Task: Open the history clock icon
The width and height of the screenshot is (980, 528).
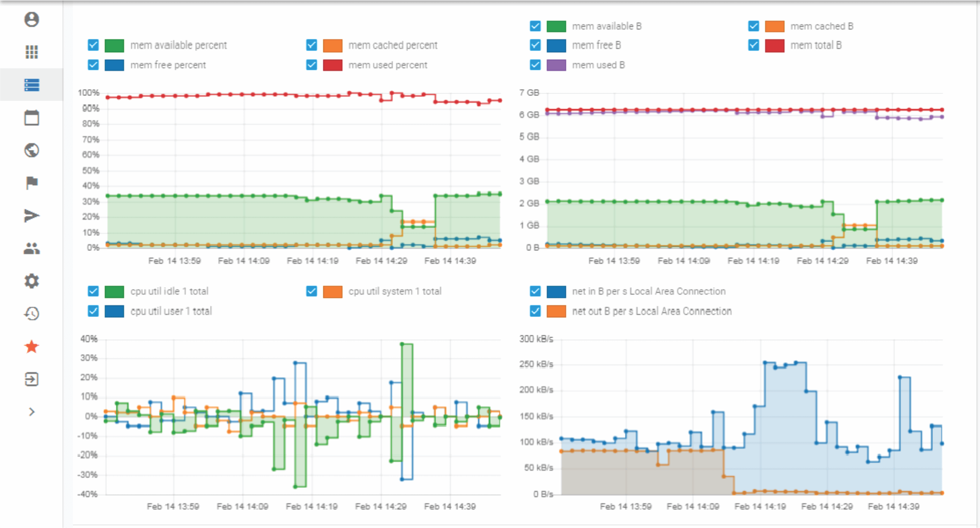Action: pyautogui.click(x=32, y=314)
